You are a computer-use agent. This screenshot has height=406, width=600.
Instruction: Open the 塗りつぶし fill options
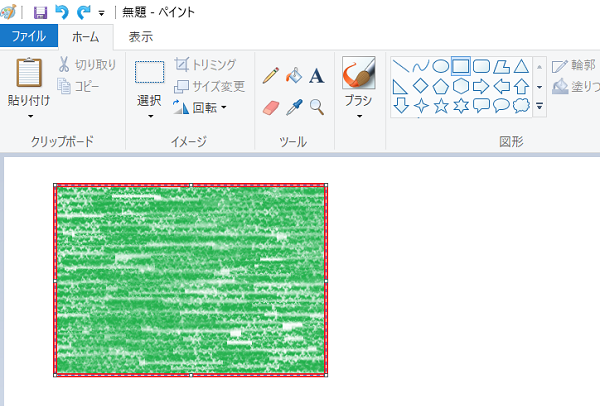pyautogui.click(x=575, y=86)
